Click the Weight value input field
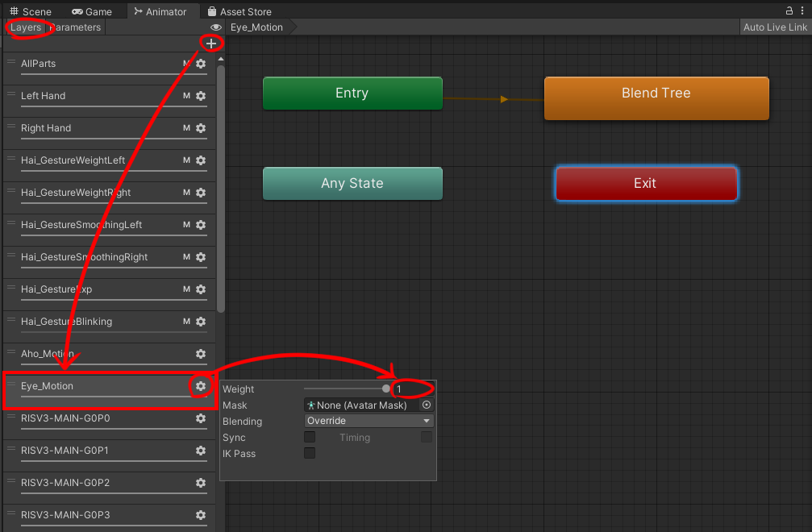The height and width of the screenshot is (532, 812). click(x=413, y=389)
